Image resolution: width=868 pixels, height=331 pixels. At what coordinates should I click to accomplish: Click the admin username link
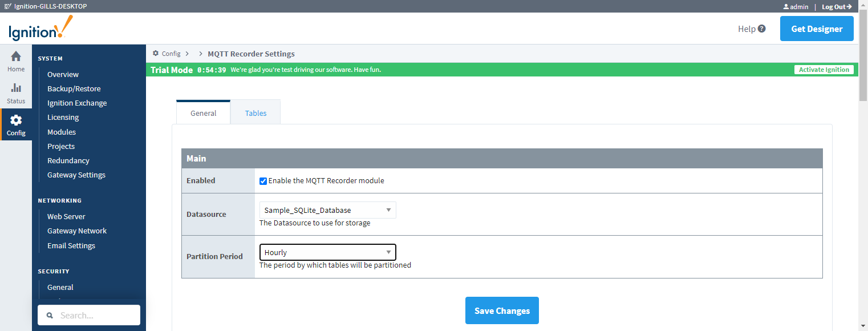click(x=799, y=7)
